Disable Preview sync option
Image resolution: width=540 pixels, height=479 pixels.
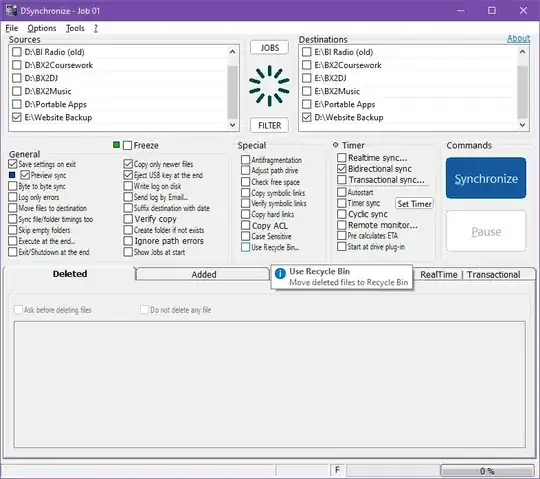coord(25,175)
